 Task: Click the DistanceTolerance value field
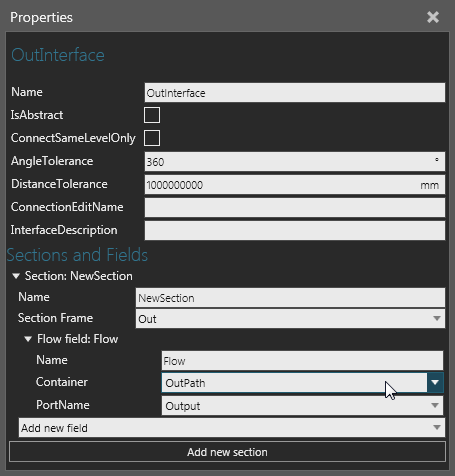pyautogui.click(x=295, y=185)
